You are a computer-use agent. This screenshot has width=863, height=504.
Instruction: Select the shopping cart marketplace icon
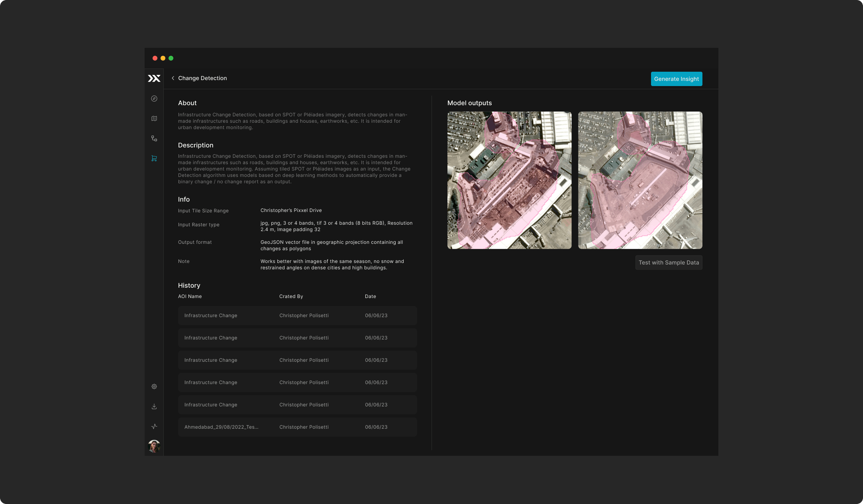(154, 158)
